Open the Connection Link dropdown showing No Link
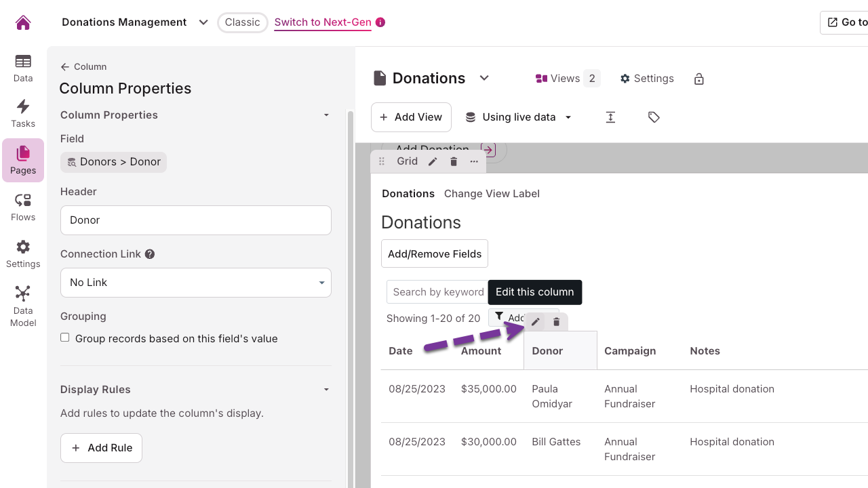868x488 pixels. pos(195,283)
